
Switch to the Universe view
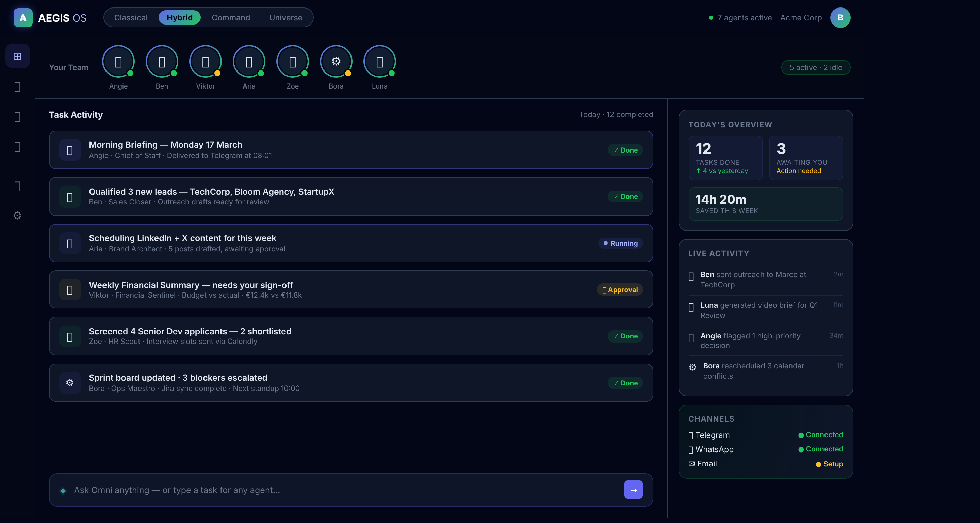(286, 17)
